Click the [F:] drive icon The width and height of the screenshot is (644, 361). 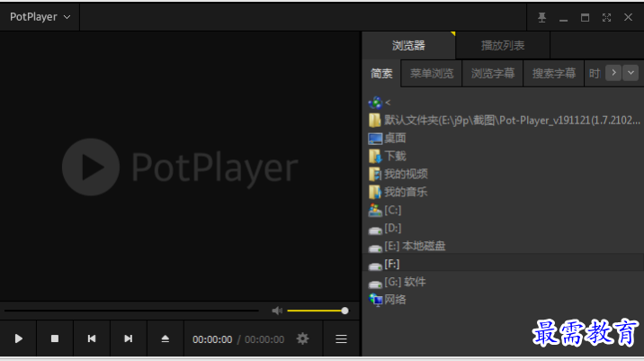[x=375, y=266]
